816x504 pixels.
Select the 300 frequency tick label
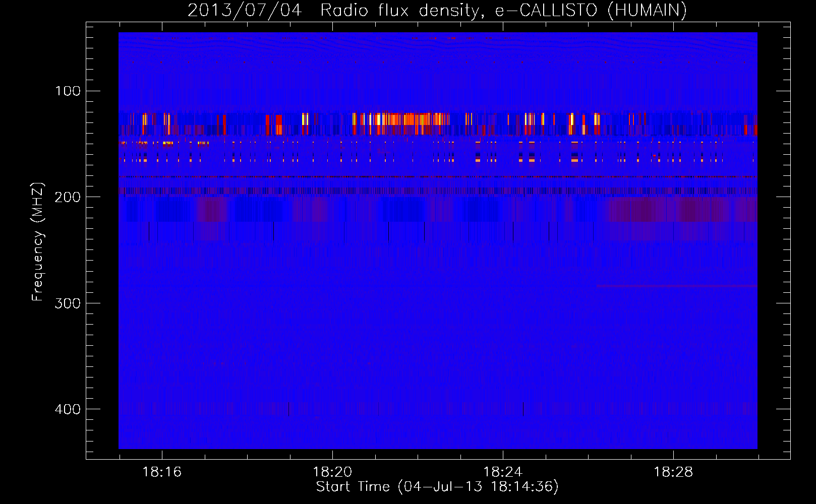coord(68,303)
